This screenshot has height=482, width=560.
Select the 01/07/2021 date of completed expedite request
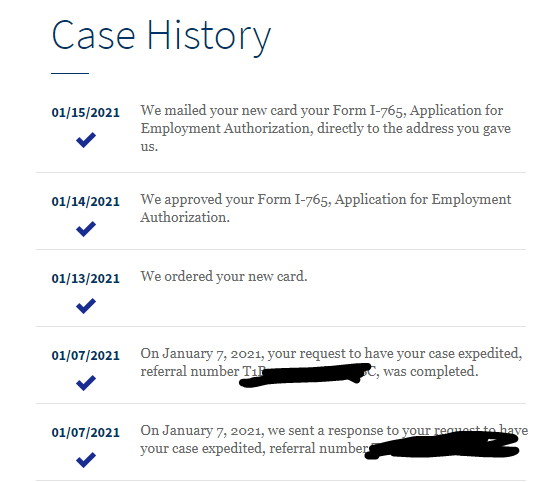(x=85, y=356)
